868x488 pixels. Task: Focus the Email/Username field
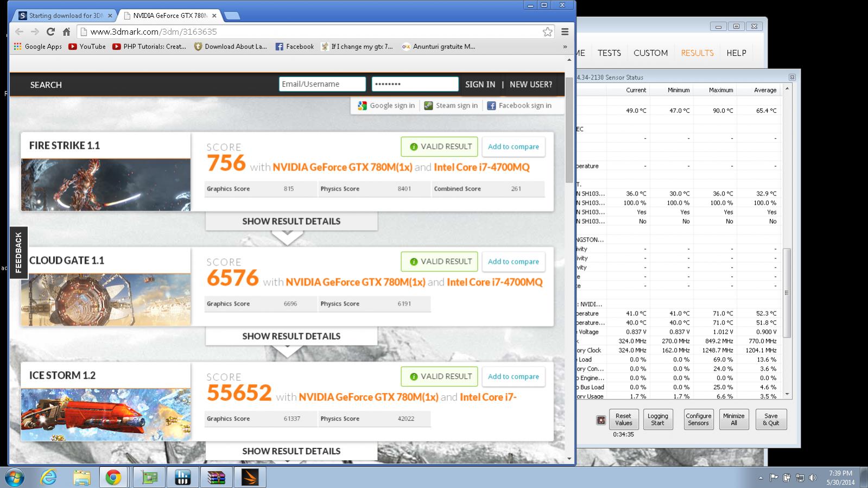pyautogui.click(x=322, y=84)
